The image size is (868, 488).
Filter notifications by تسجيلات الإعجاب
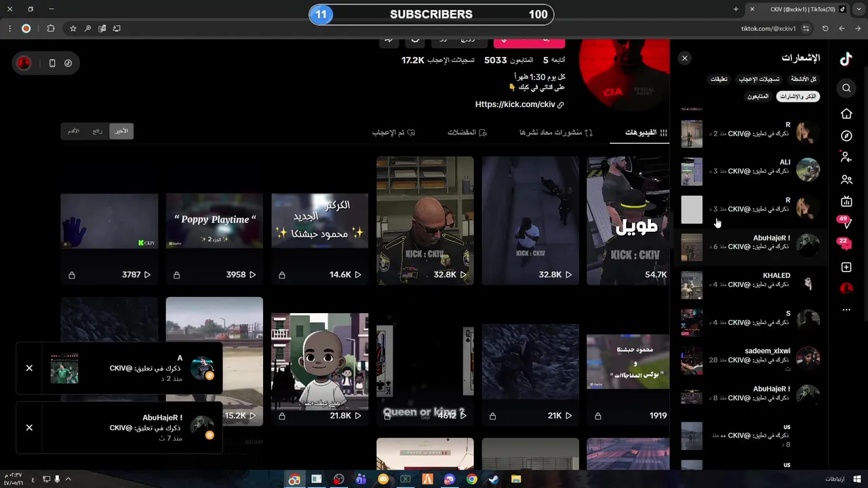tap(759, 79)
